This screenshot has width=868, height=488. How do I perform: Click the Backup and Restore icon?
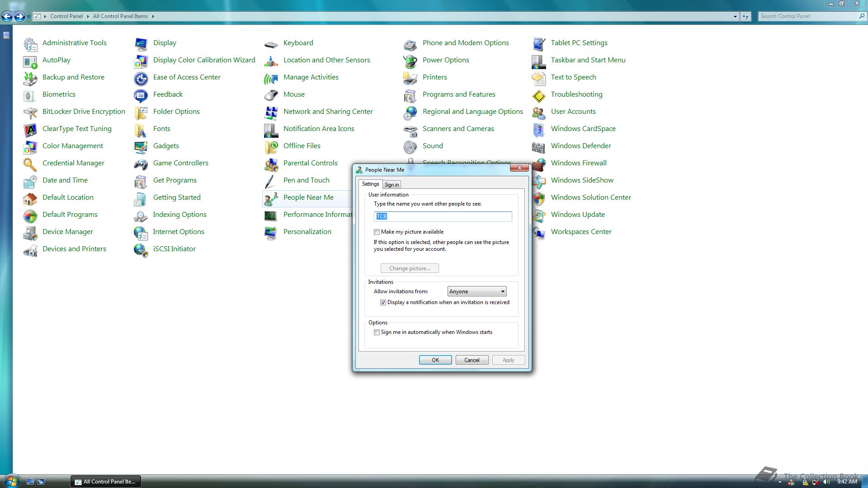click(30, 79)
